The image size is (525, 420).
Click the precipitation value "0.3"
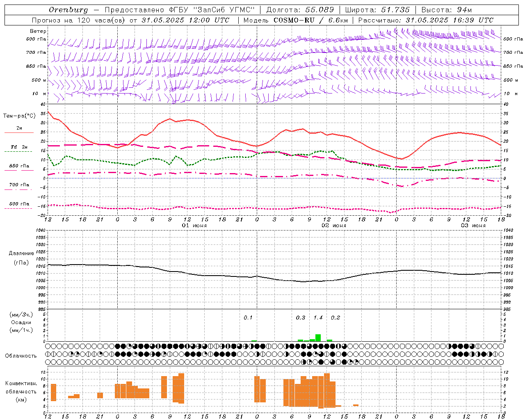(x=301, y=317)
